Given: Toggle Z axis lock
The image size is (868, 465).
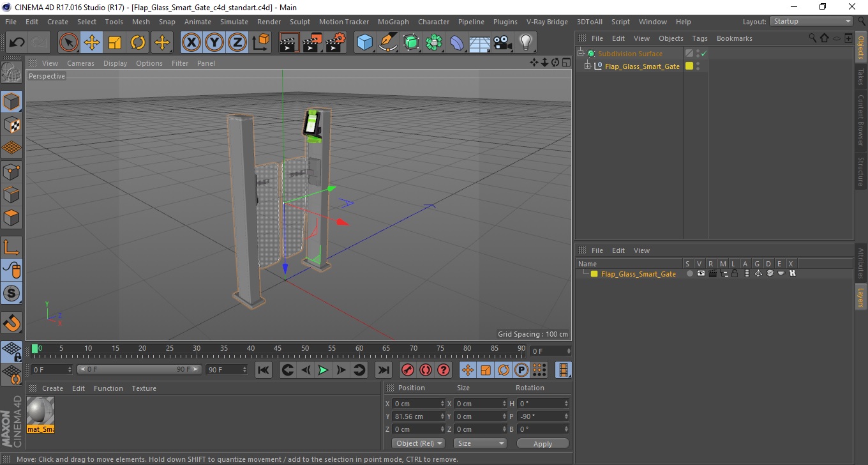Looking at the screenshot, I should click(x=237, y=43).
